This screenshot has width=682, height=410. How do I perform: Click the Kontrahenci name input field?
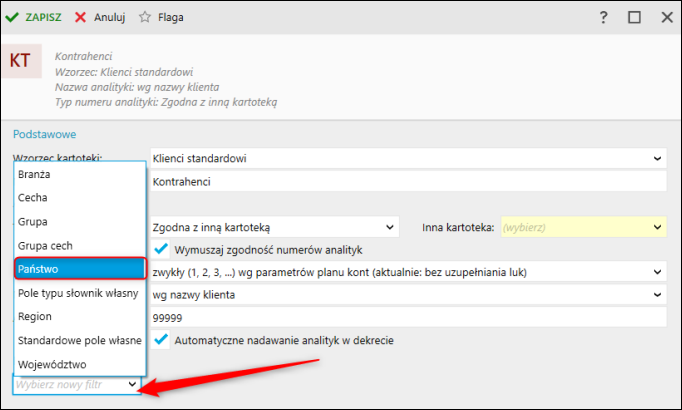[407, 182]
